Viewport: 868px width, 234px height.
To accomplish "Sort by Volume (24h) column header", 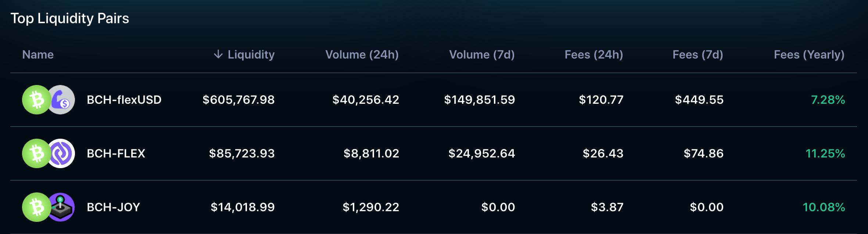I will pos(362,54).
